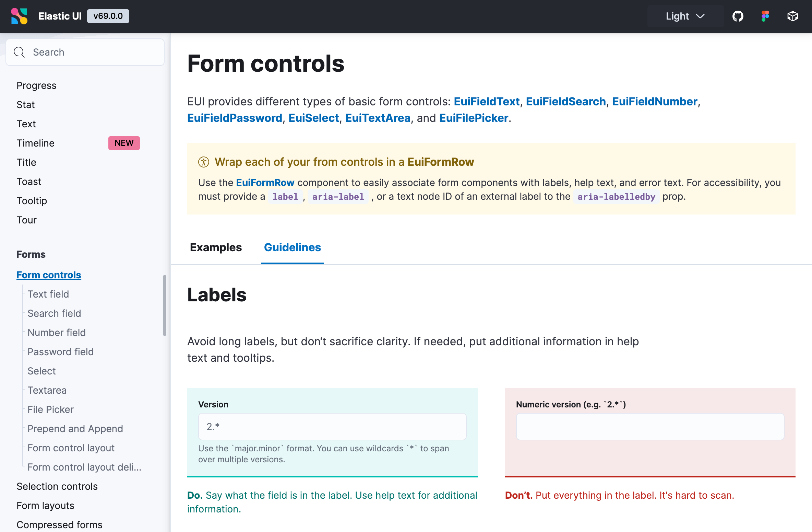
Task: Click the Form controls page title
Action: point(266,63)
